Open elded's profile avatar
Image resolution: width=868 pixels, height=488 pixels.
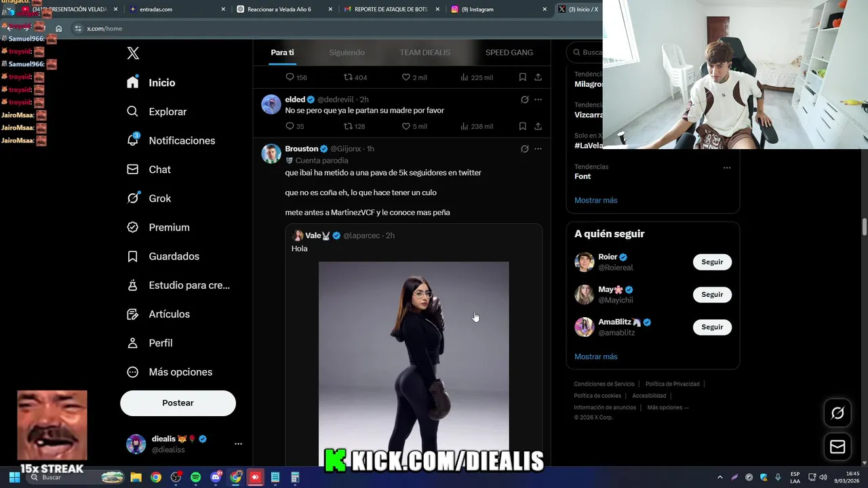(271, 104)
